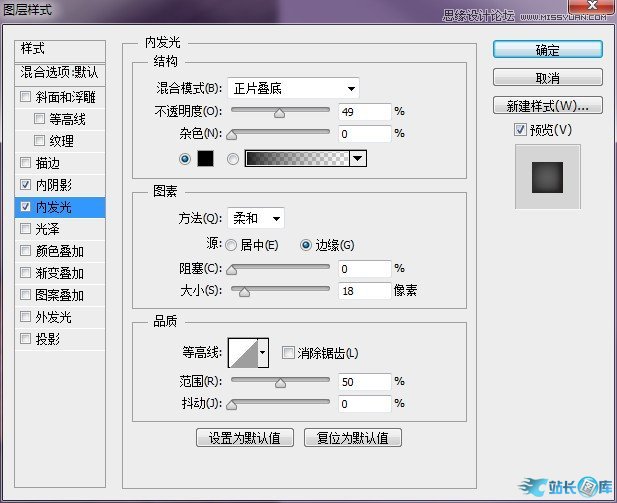The height and width of the screenshot is (503, 617).
Task: Expand the contour picker arrow
Action: click(x=264, y=352)
